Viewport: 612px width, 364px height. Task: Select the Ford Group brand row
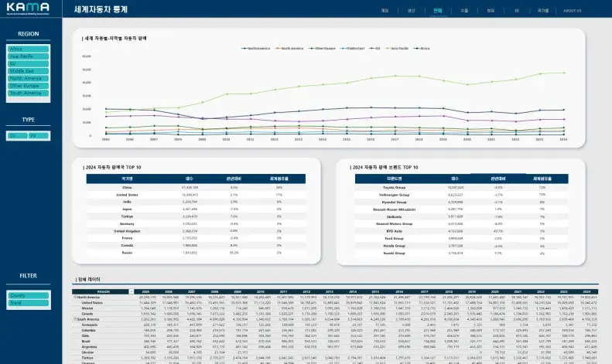tap(461, 238)
